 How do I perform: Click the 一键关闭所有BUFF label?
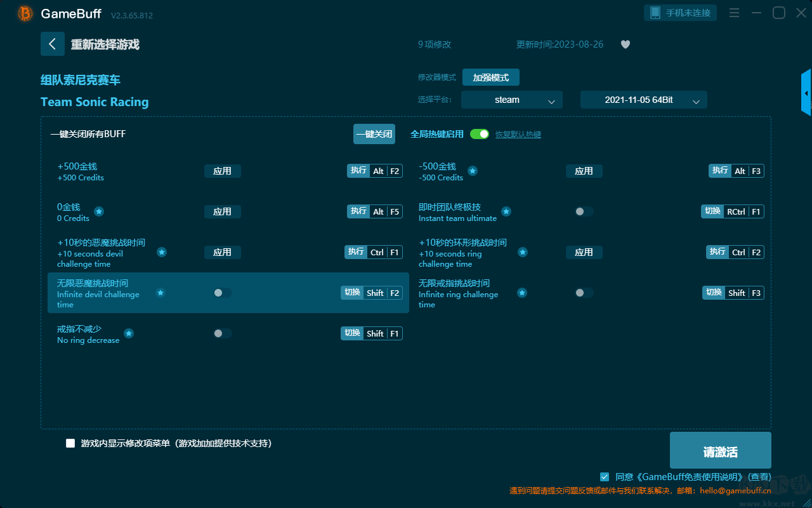(88, 134)
